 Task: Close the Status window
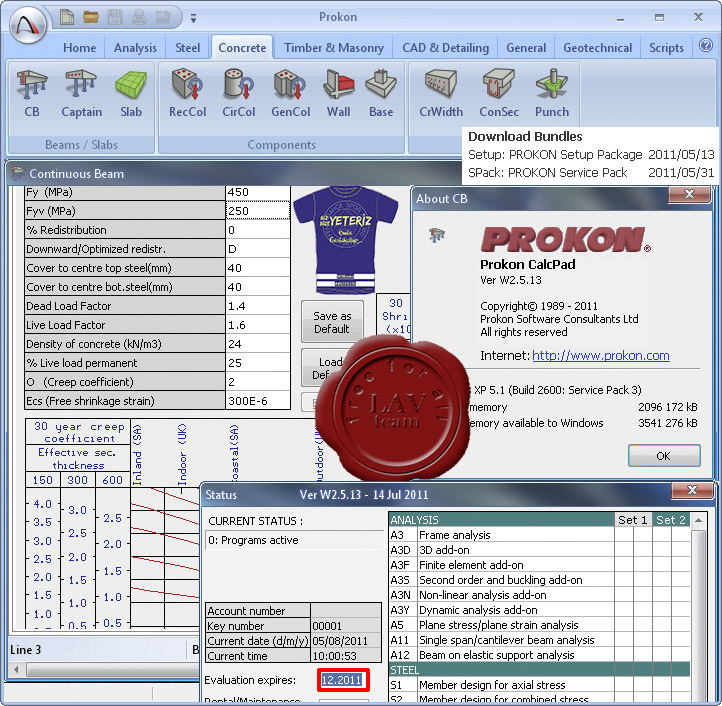click(x=692, y=490)
